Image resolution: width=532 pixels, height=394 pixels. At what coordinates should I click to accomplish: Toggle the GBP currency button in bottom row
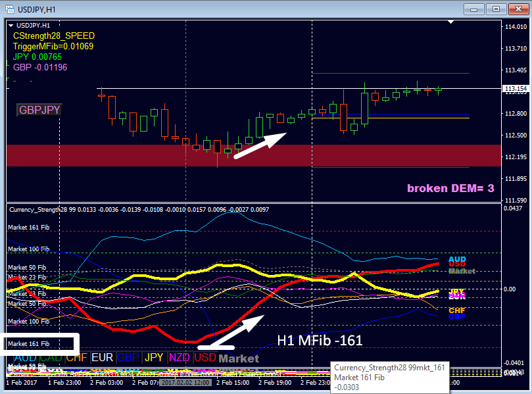pos(128,358)
